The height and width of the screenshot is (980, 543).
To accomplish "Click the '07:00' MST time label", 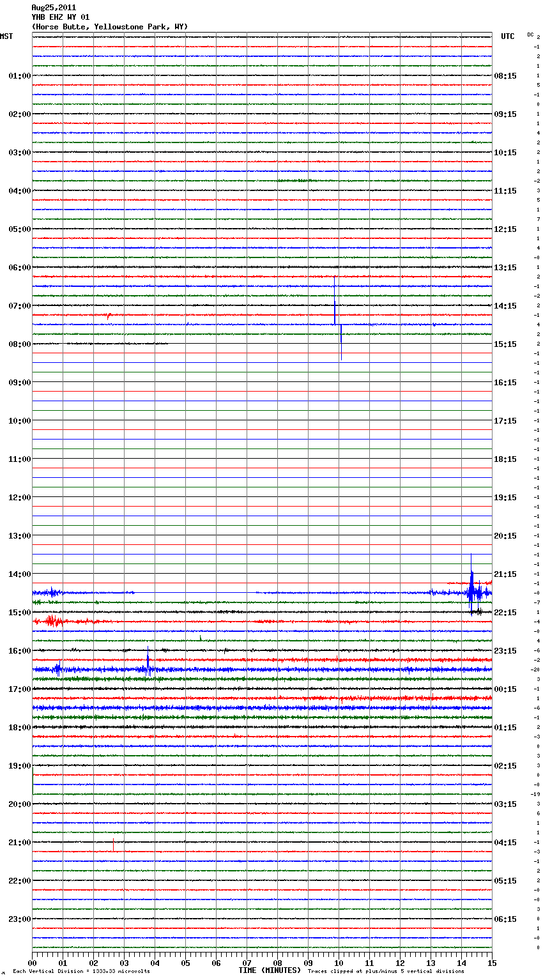I will coord(19,306).
